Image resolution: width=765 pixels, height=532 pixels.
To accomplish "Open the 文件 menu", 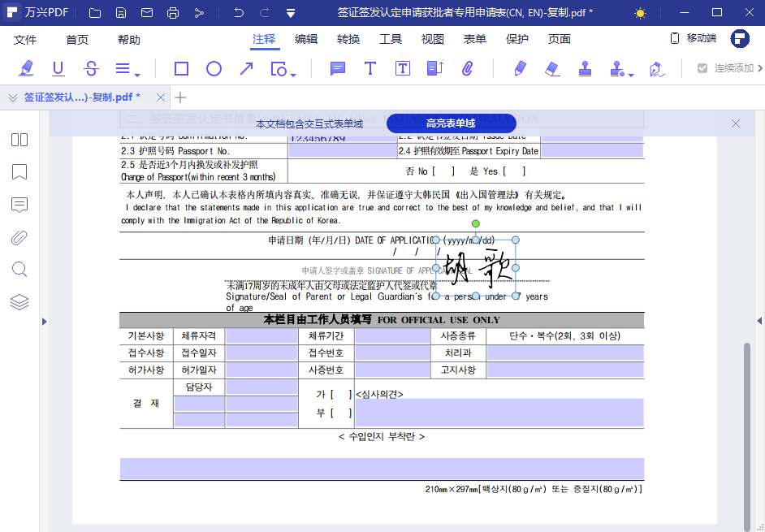I will click(25, 40).
